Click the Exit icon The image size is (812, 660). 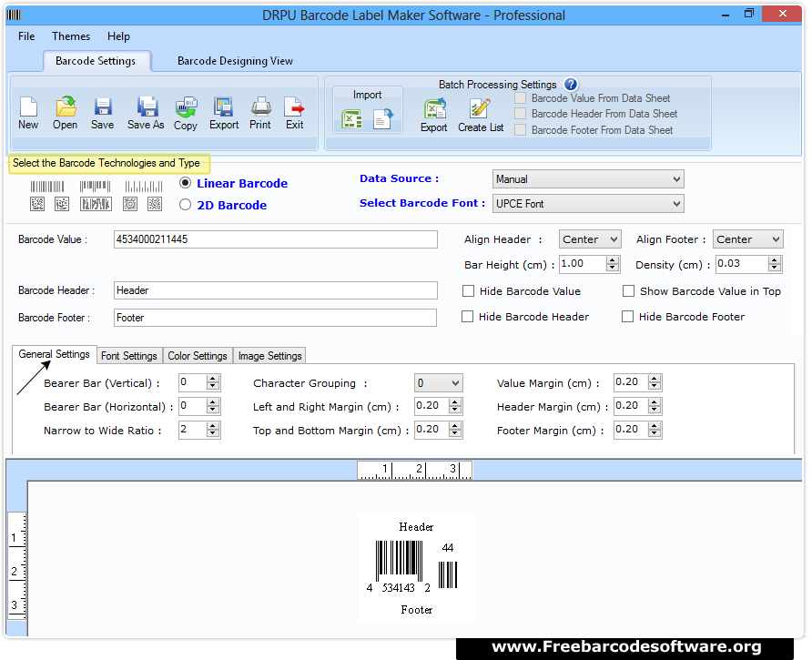pos(294,107)
